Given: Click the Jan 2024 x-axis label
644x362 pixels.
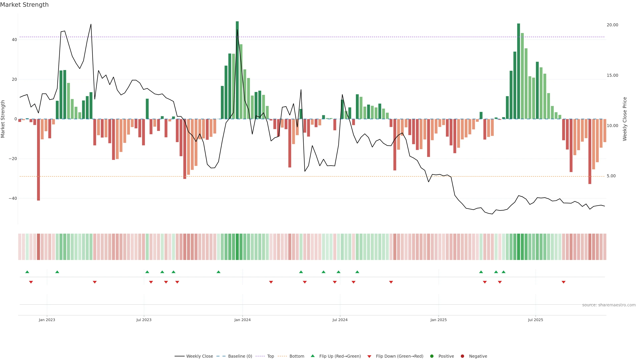Looking at the screenshot, I should (x=242, y=320).
